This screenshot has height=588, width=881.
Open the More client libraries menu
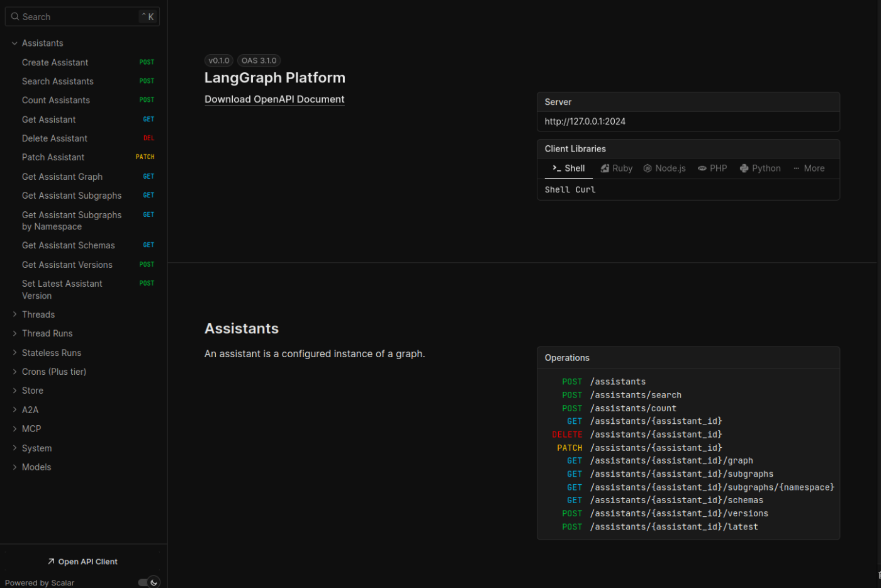tap(809, 169)
